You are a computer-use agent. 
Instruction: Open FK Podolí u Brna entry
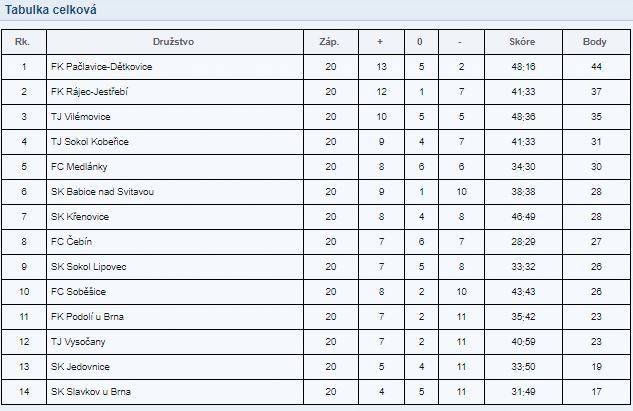tap(87, 317)
